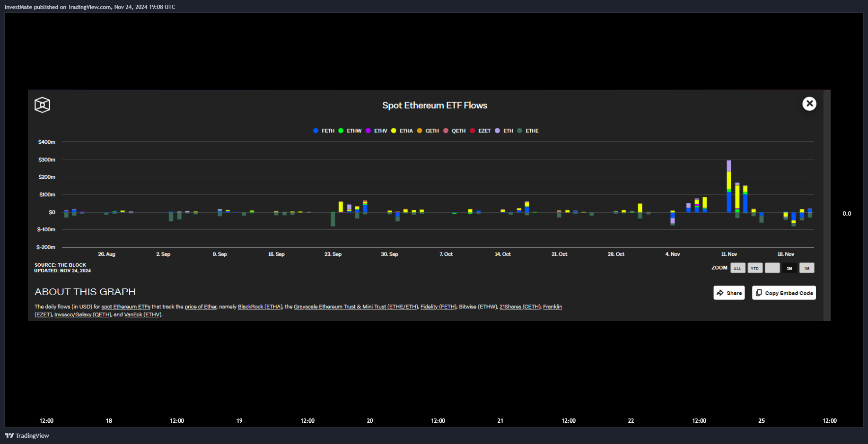Click the 0.0 price scale value

(x=847, y=214)
